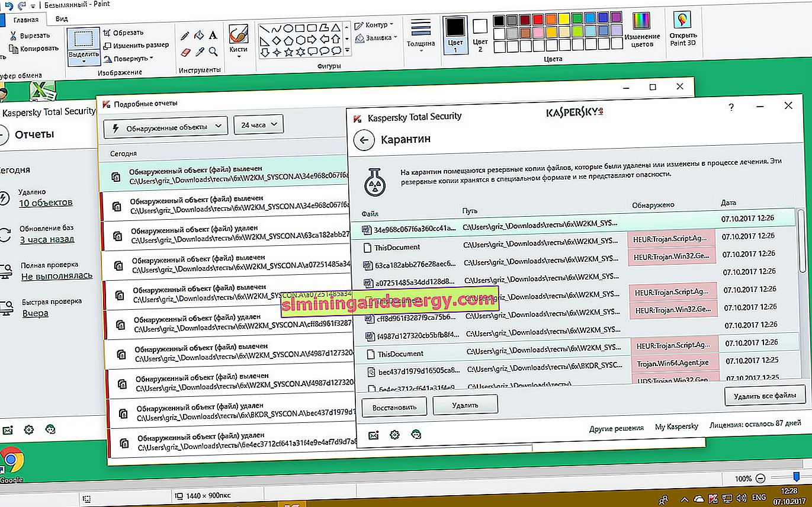
Task: Open Изменение цветов color editor
Action: [642, 31]
